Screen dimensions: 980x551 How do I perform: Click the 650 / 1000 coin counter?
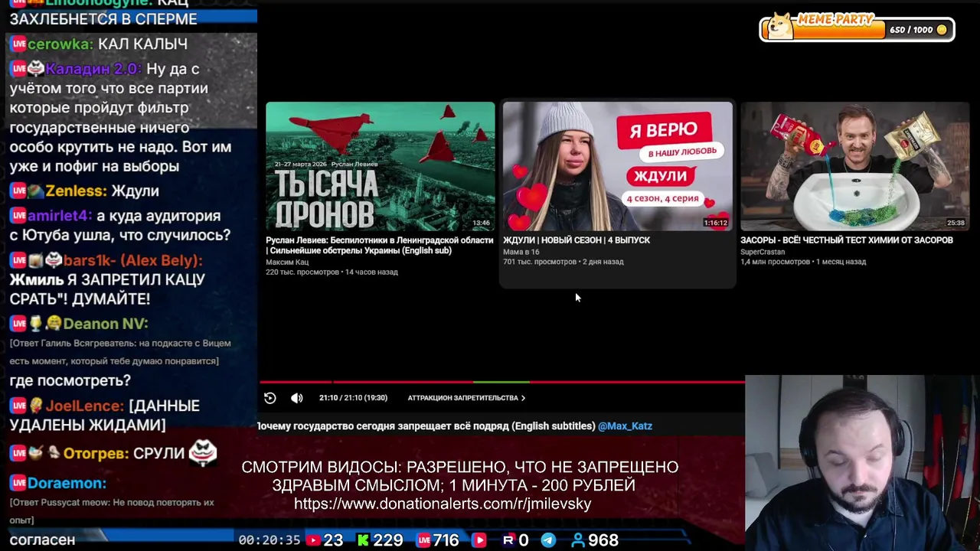click(918, 30)
